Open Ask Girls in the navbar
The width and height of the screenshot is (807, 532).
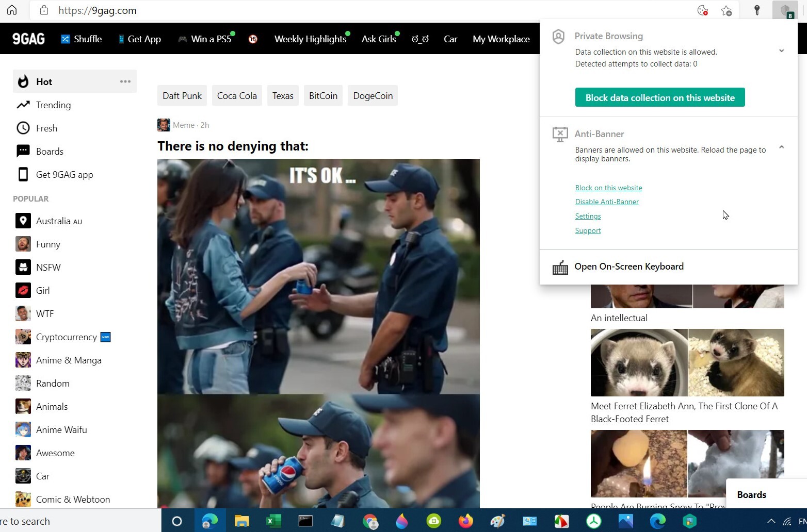click(x=379, y=39)
